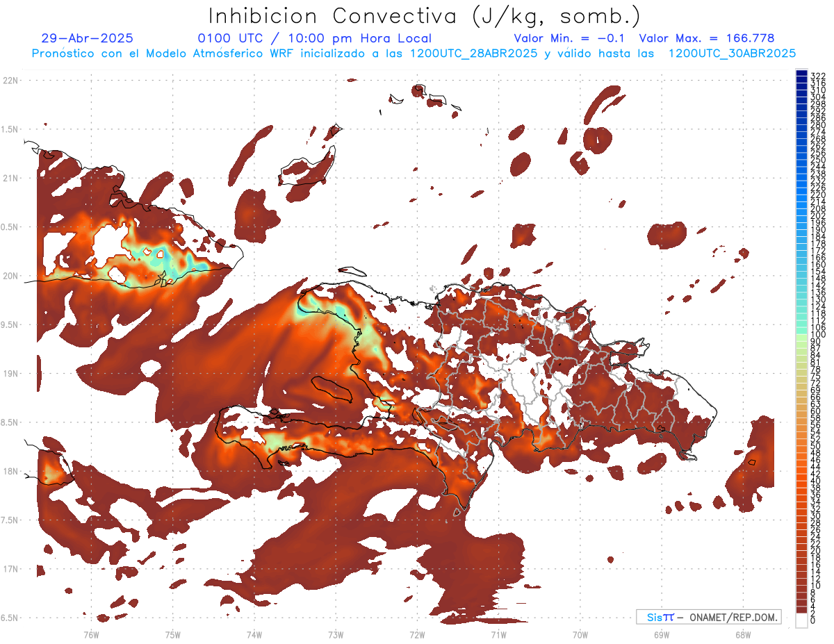Click the '20N' latitude label
The height and width of the screenshot is (644, 834).
pyautogui.click(x=10, y=276)
